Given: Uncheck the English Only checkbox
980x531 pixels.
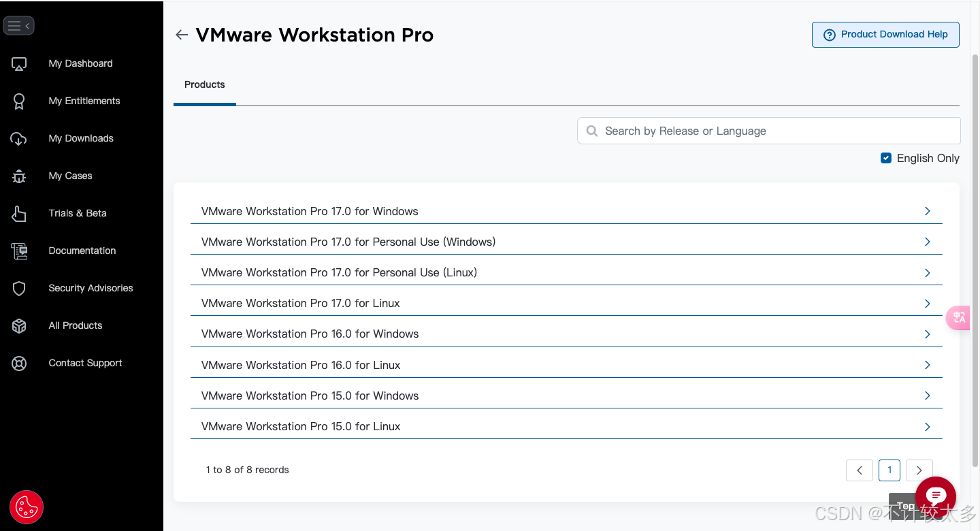Looking at the screenshot, I should pos(886,158).
